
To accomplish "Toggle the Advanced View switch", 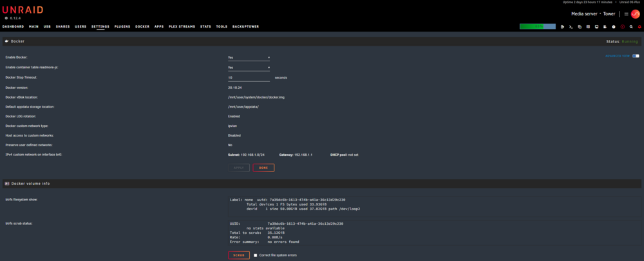I will click(x=636, y=56).
